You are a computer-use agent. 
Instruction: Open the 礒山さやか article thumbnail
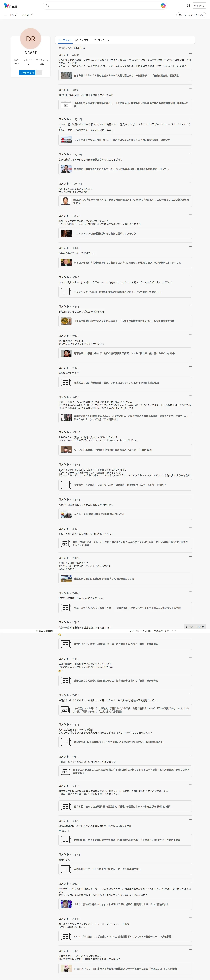pyautogui.click(x=66, y=201)
